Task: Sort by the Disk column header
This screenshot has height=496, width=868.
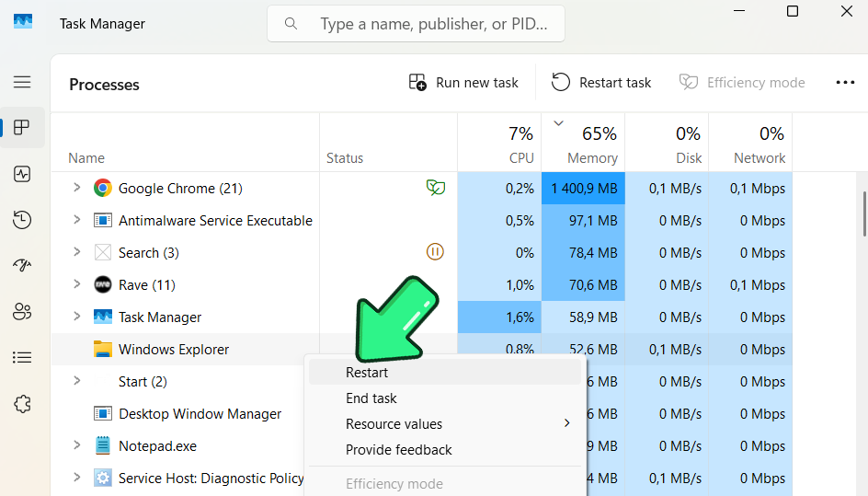Action: point(667,143)
